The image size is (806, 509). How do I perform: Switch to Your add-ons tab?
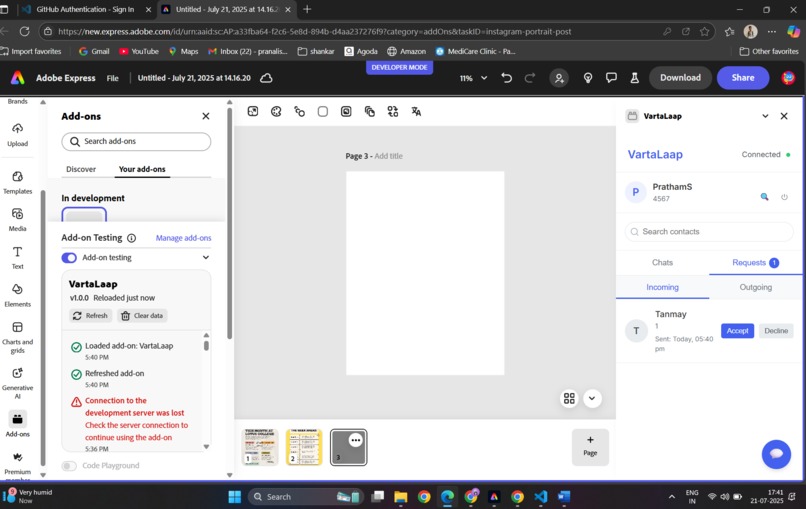142,169
